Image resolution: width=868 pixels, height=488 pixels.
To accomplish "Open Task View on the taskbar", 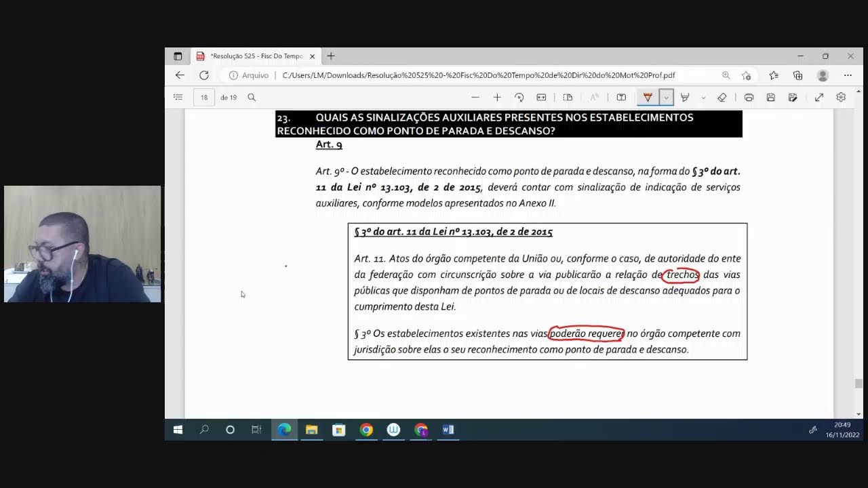I will [x=256, y=430].
